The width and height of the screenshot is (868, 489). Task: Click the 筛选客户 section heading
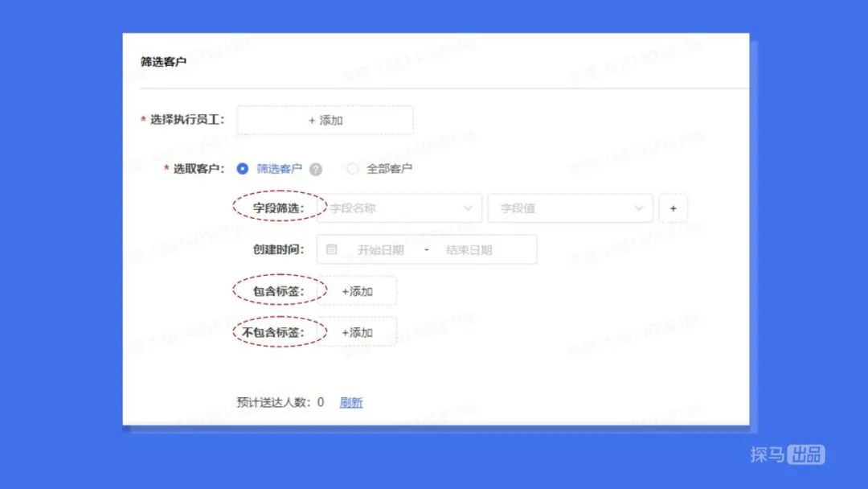[163, 61]
